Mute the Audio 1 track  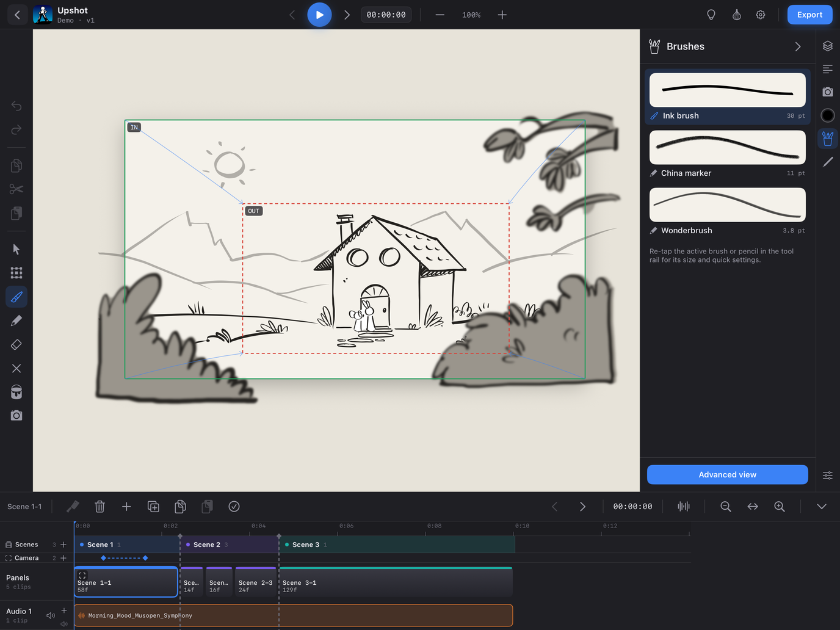(x=51, y=615)
